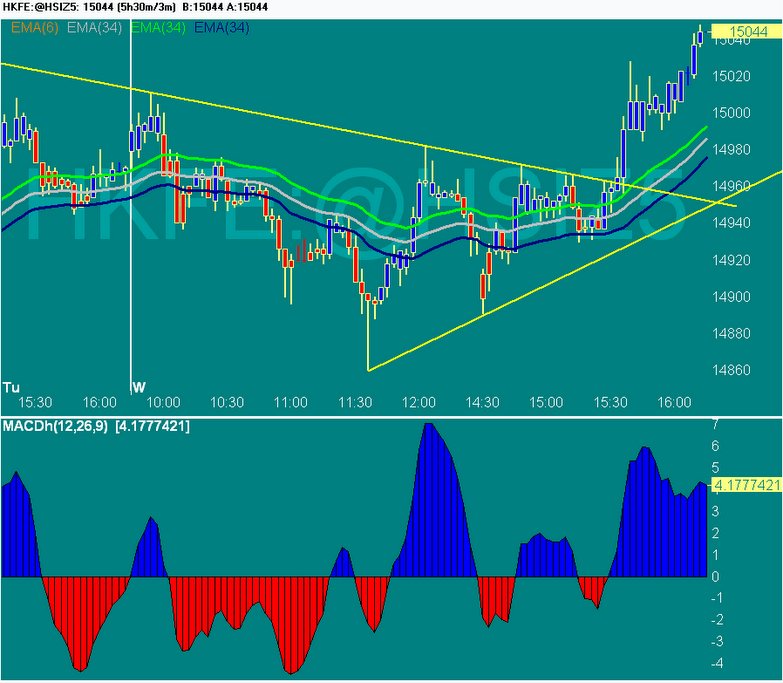This screenshot has width=783, height=683.
Task: Click the MACD axis value 6
Action: [x=715, y=446]
